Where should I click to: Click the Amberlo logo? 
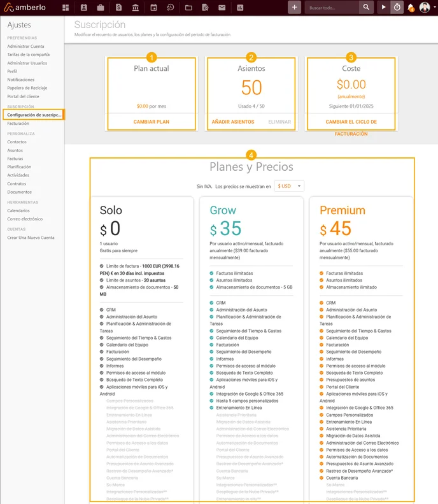coord(25,8)
